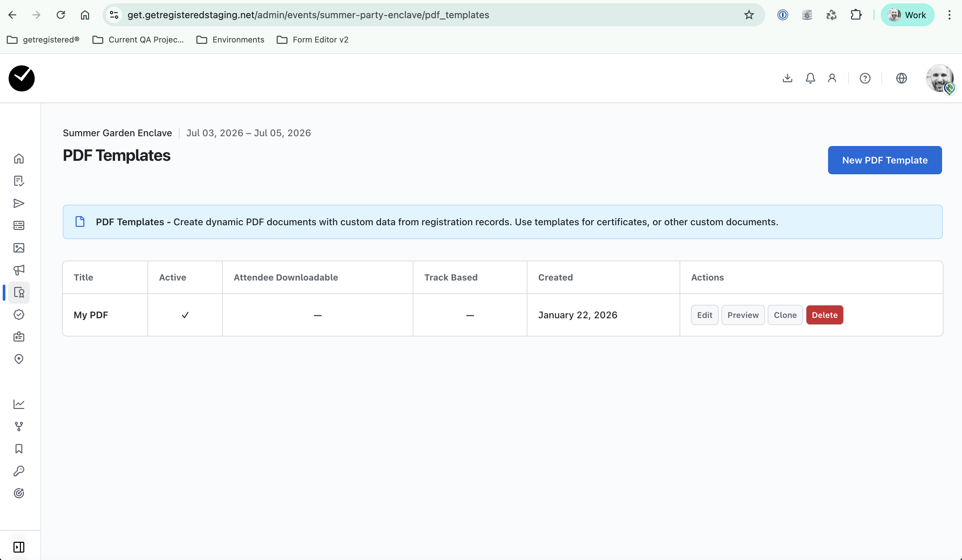962x560 pixels.
Task: Clone the My PDF template
Action: (x=785, y=315)
